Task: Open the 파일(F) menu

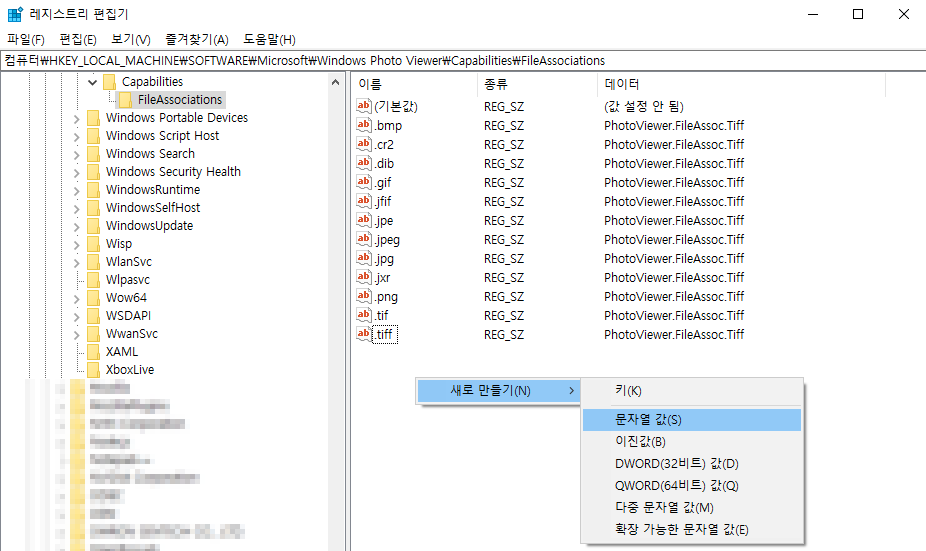Action: [x=26, y=40]
